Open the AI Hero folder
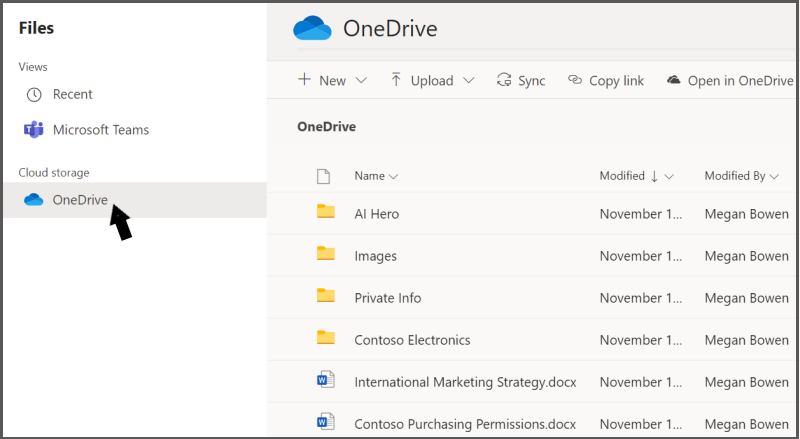This screenshot has width=800, height=439. coord(377,214)
